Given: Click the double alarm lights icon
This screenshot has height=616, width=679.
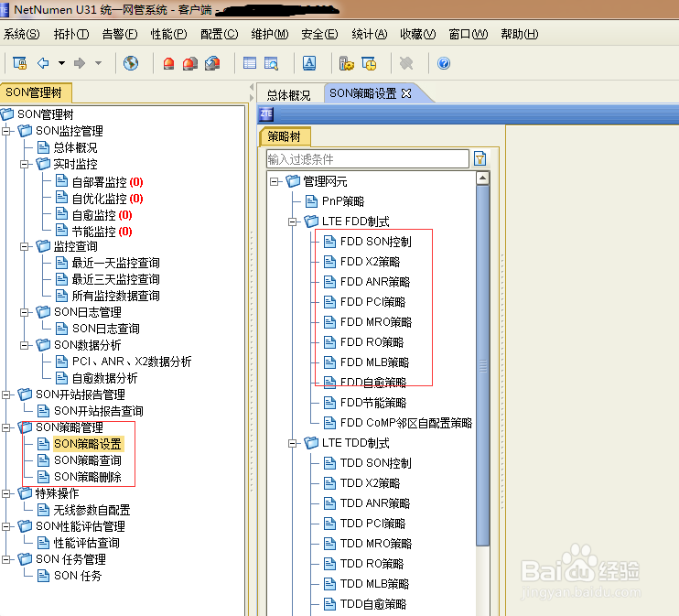Looking at the screenshot, I should pos(190,64).
